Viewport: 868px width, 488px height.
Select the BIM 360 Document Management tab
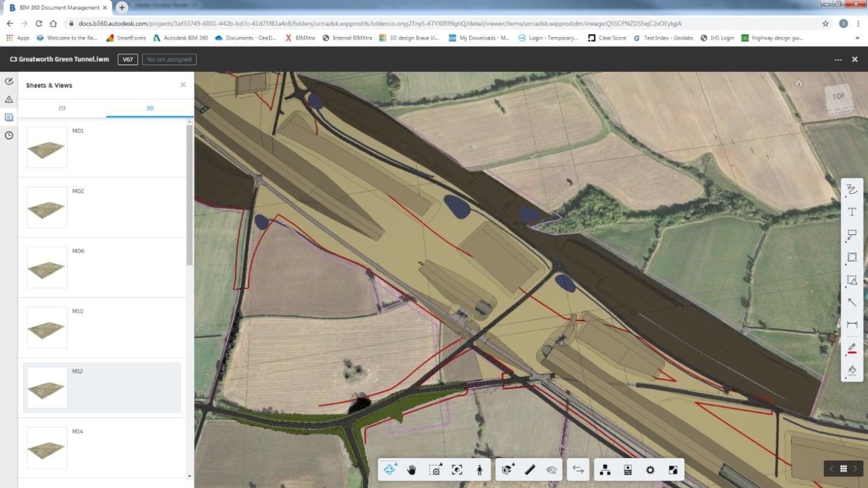57,7
